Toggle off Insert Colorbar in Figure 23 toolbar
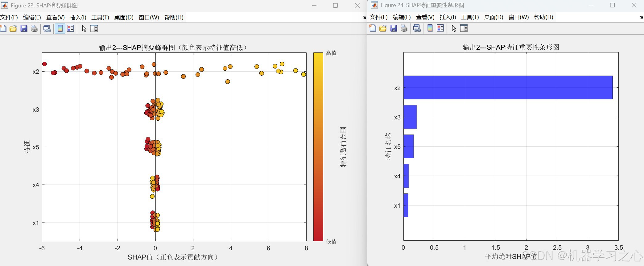The image size is (644, 266). point(60,29)
